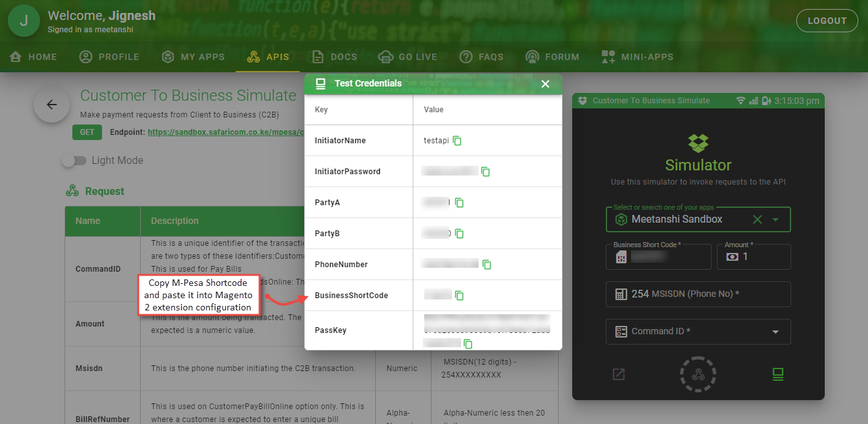The image size is (868, 424).
Task: Copy the PhoneNumber value
Action: [487, 265]
